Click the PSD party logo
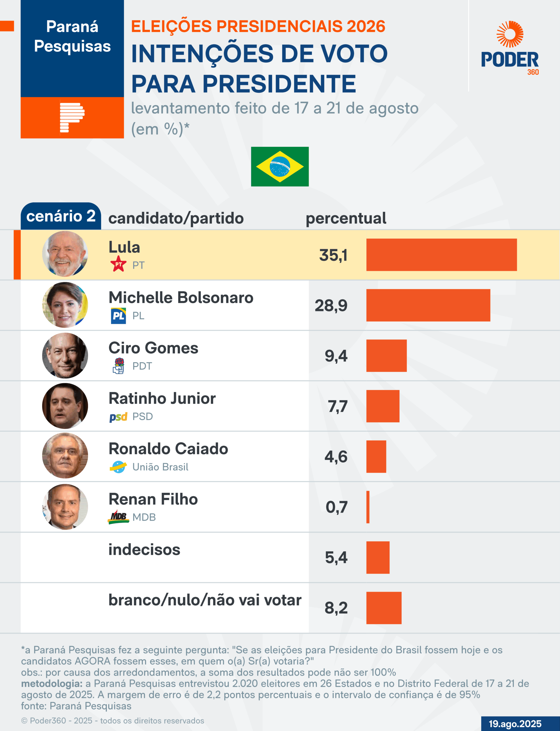This screenshot has width=560, height=731. 118,417
